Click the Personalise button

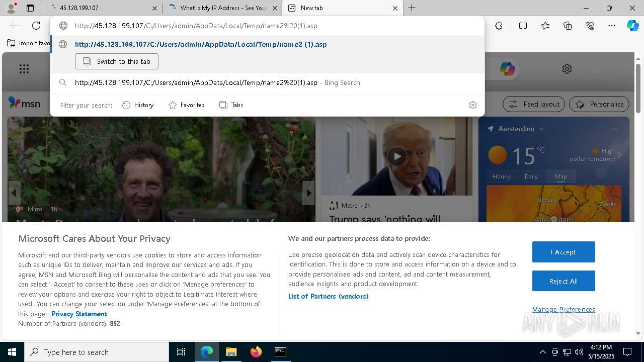(x=599, y=104)
